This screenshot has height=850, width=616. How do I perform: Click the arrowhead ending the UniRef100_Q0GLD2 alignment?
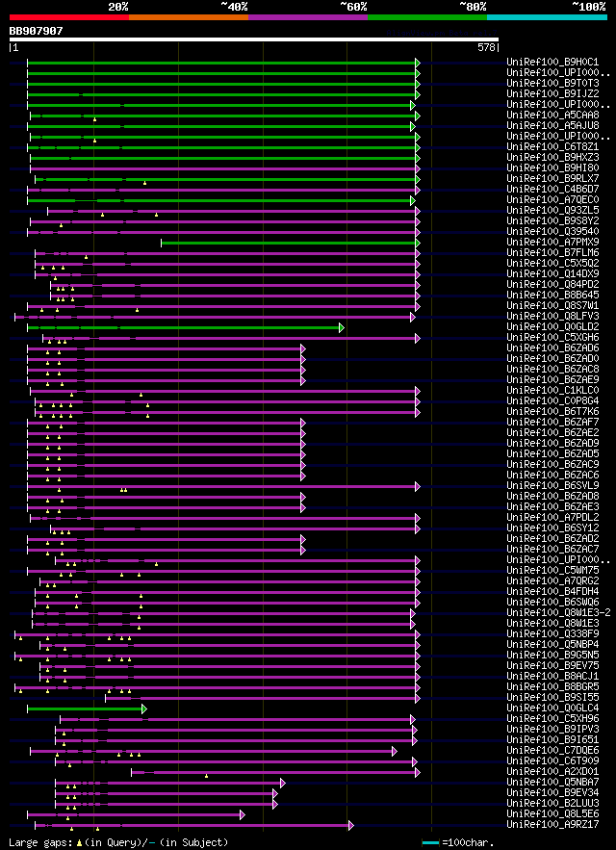(x=342, y=327)
